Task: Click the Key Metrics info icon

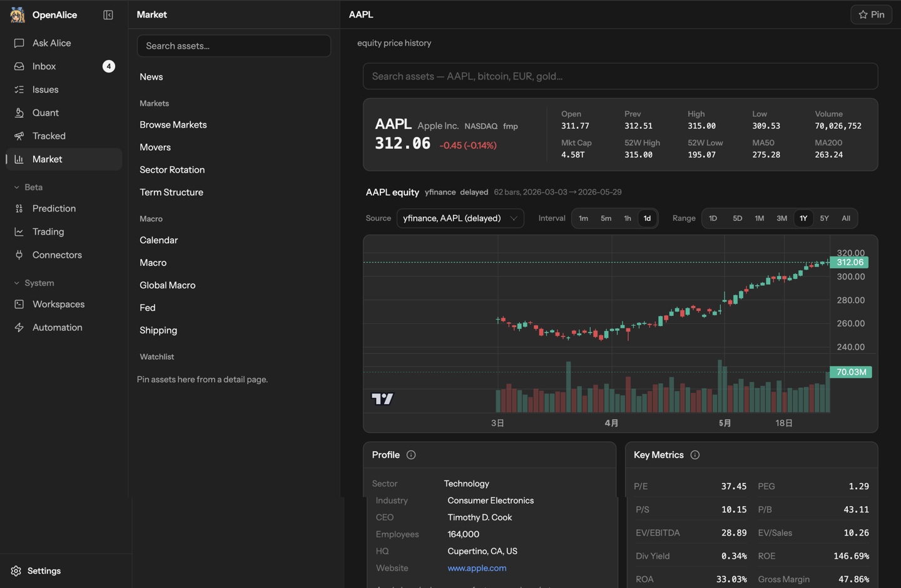Action: click(x=695, y=455)
